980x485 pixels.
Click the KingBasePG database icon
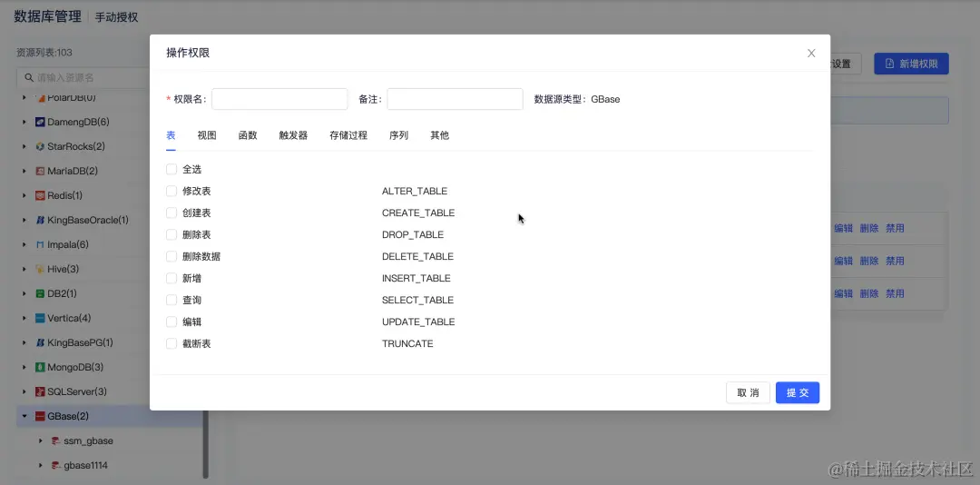(x=40, y=343)
